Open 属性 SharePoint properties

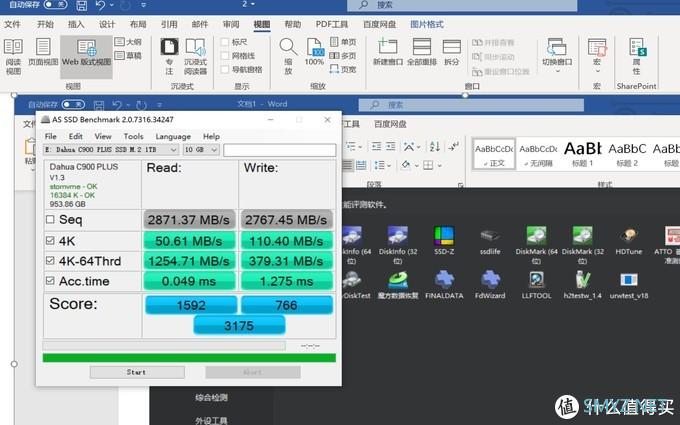[636, 56]
